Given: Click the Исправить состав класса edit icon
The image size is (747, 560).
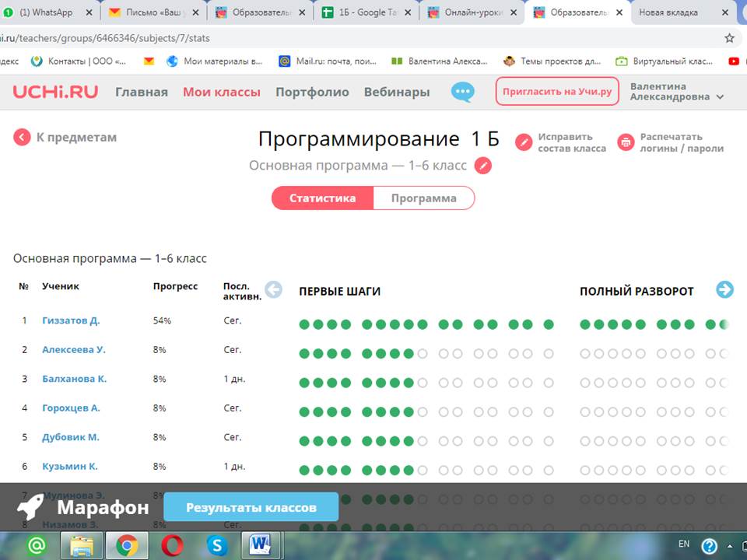Looking at the screenshot, I should tap(524, 142).
